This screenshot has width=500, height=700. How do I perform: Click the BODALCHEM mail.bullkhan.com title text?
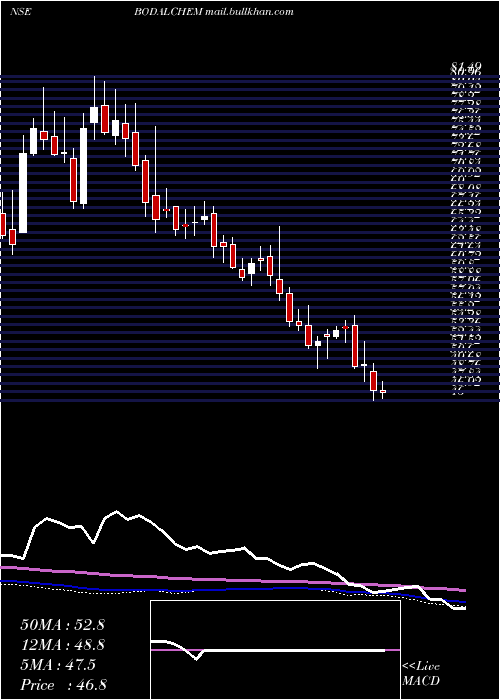[x=214, y=12]
